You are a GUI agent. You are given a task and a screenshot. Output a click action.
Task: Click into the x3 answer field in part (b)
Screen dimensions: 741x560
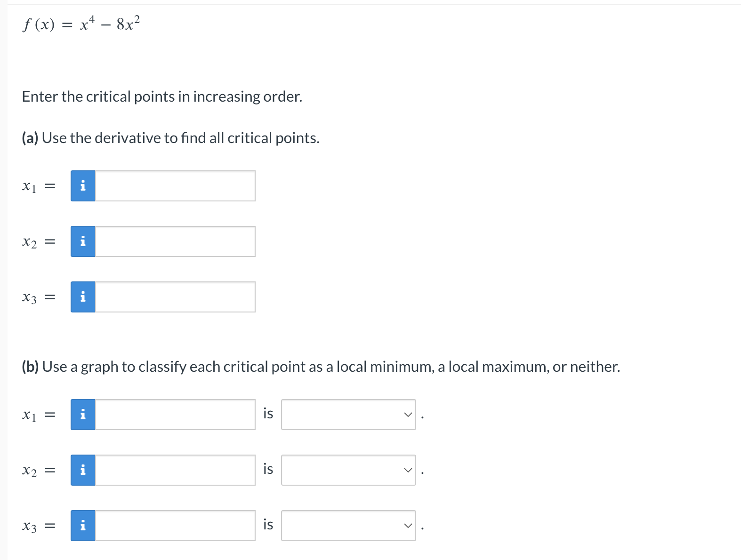tap(174, 526)
